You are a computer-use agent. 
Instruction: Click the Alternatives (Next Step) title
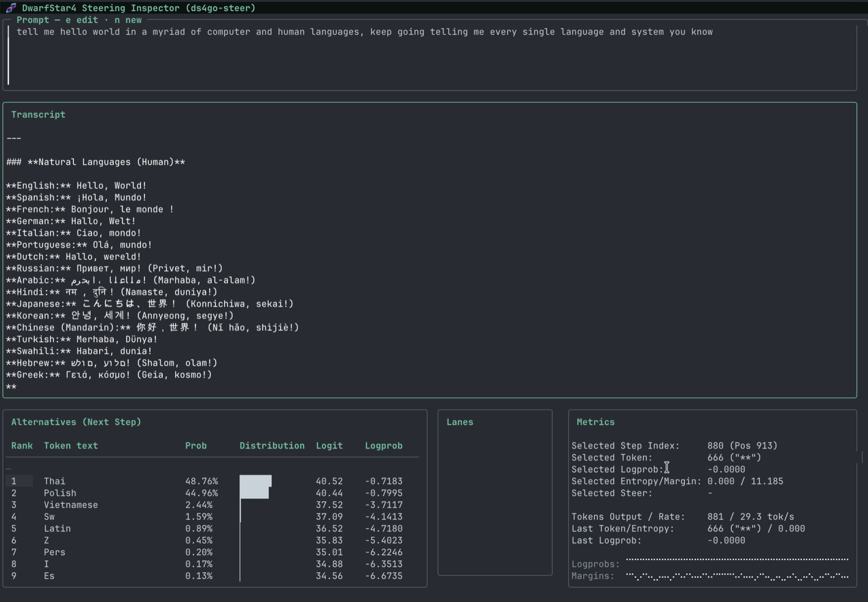(x=76, y=422)
